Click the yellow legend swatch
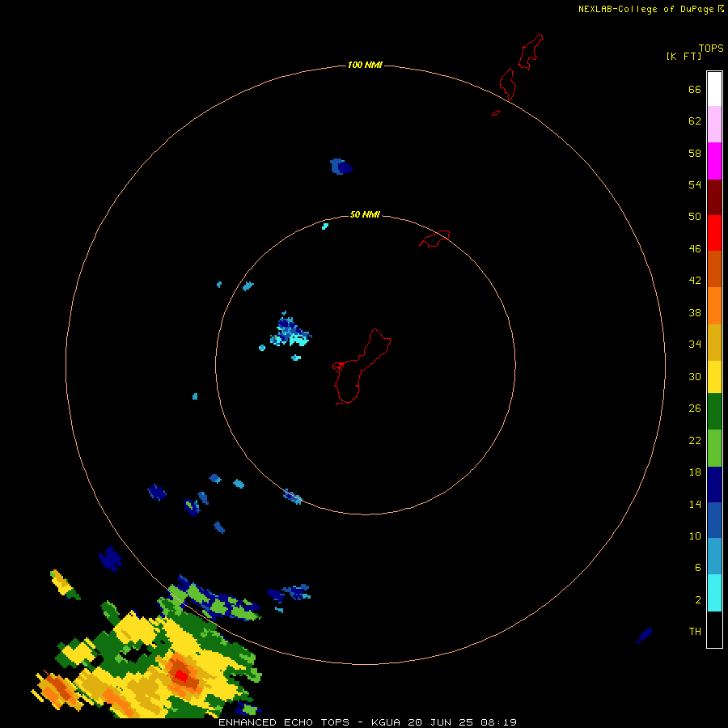This screenshot has width=728, height=728. coord(714,377)
